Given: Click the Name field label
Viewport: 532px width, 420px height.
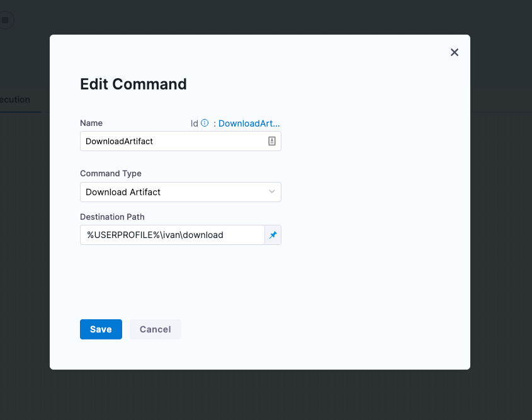Looking at the screenshot, I should [x=91, y=123].
